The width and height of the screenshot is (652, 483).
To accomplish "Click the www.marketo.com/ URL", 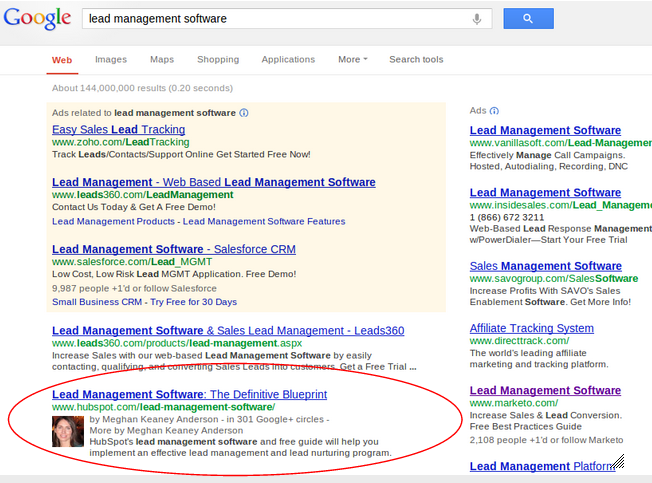I will [x=514, y=403].
